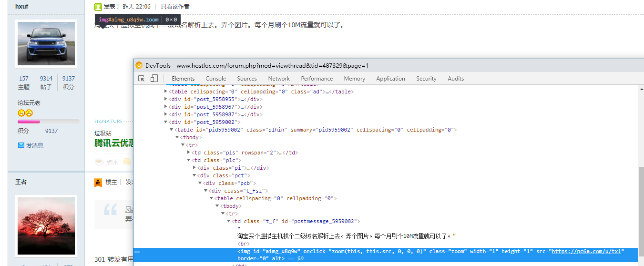The image size is (644, 266).
Task: Collapse the div class="t_fsz" node
Action: pos(206,191)
